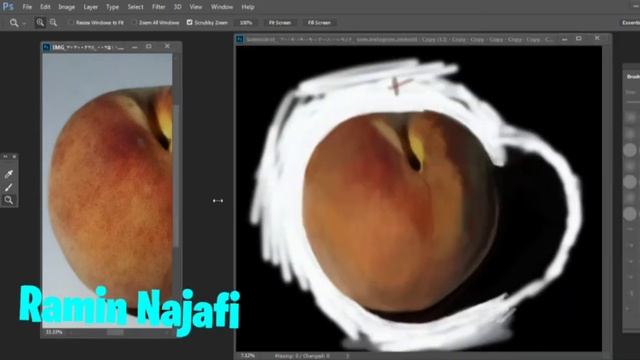Select the Eyedropper tool in the toolbox
The image size is (640, 360).
tap(9, 174)
